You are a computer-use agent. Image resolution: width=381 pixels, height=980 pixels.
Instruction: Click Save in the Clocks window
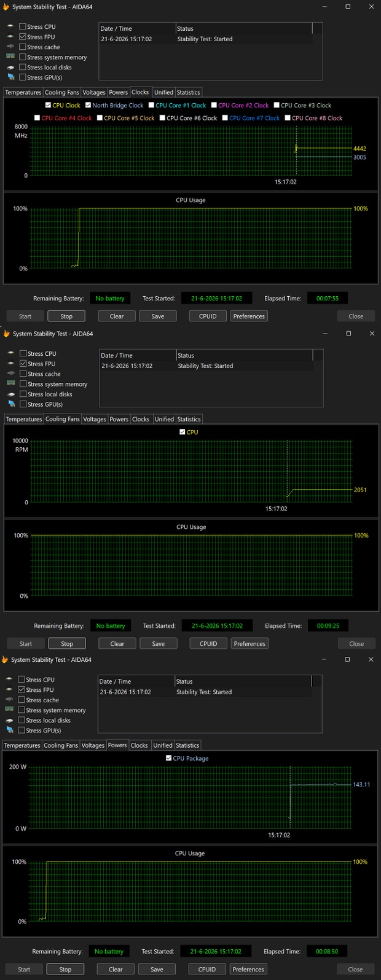pos(158,316)
